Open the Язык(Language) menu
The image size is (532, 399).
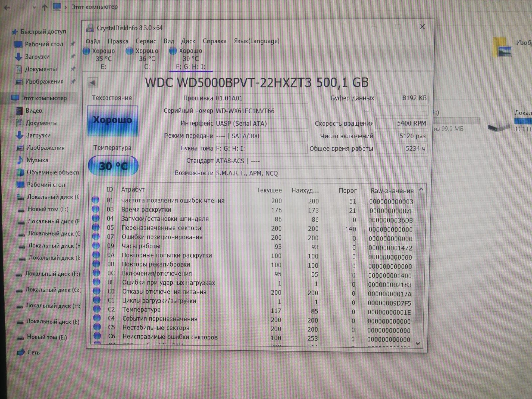(x=256, y=41)
